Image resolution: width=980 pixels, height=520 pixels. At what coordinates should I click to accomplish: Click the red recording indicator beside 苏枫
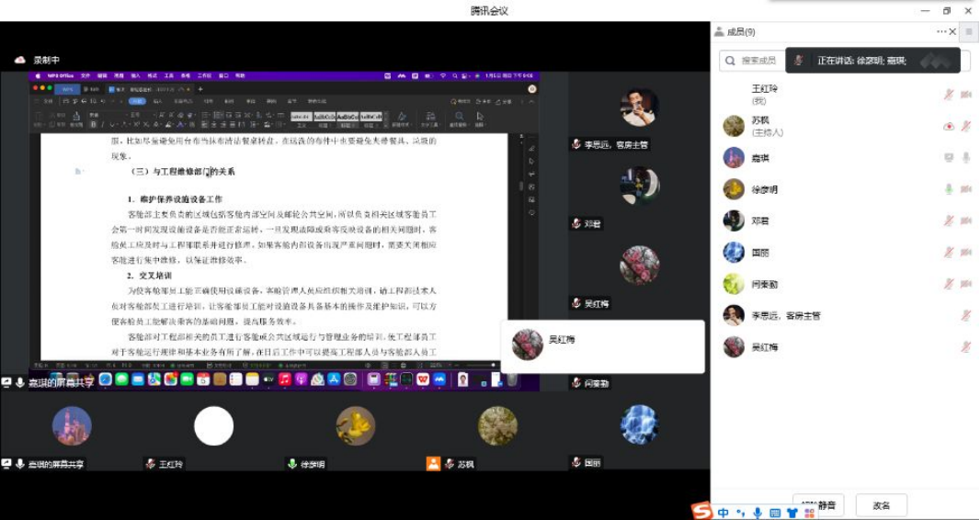coord(949,127)
